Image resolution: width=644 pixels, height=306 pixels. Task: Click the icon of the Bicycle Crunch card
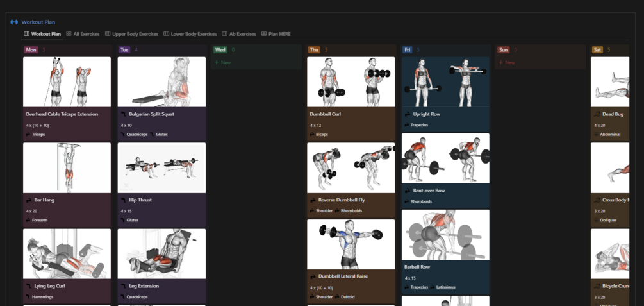point(597,286)
